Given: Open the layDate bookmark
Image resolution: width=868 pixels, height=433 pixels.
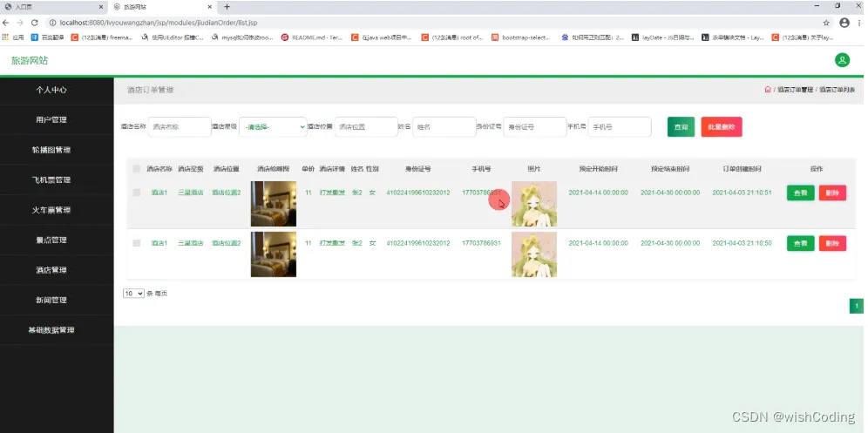Looking at the screenshot, I should tap(662, 37).
